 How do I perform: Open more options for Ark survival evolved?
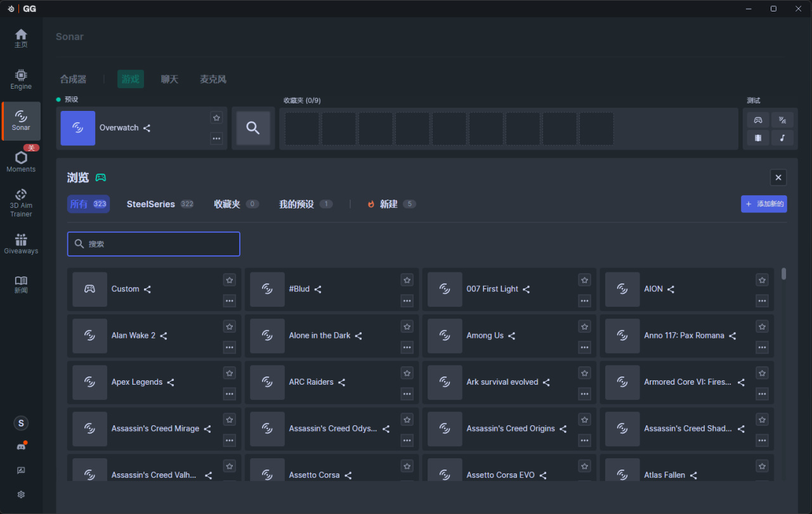click(x=585, y=394)
